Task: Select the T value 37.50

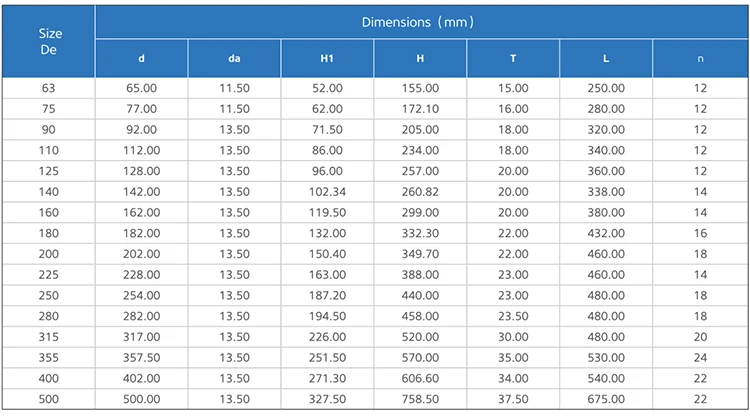Action: 513,400
